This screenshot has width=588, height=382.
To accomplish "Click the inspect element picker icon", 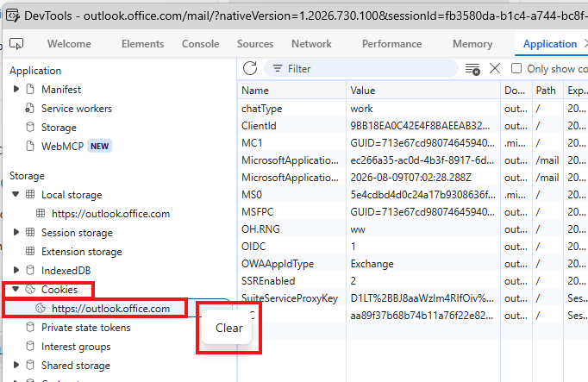I will click(x=16, y=44).
